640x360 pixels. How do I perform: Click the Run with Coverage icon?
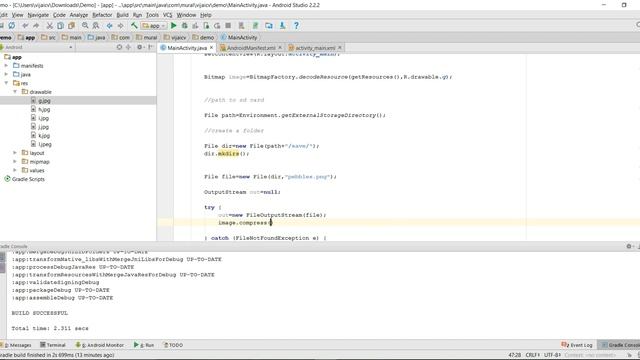[x=195, y=25]
